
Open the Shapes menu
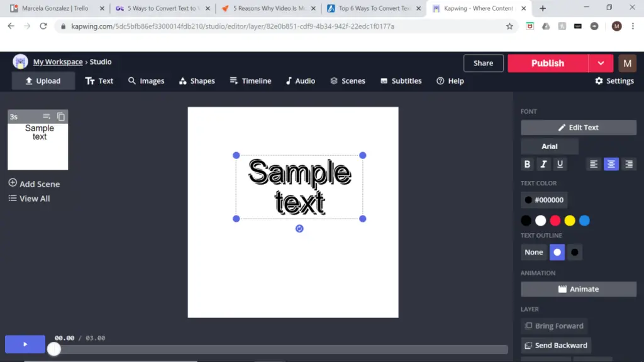pyautogui.click(x=197, y=81)
